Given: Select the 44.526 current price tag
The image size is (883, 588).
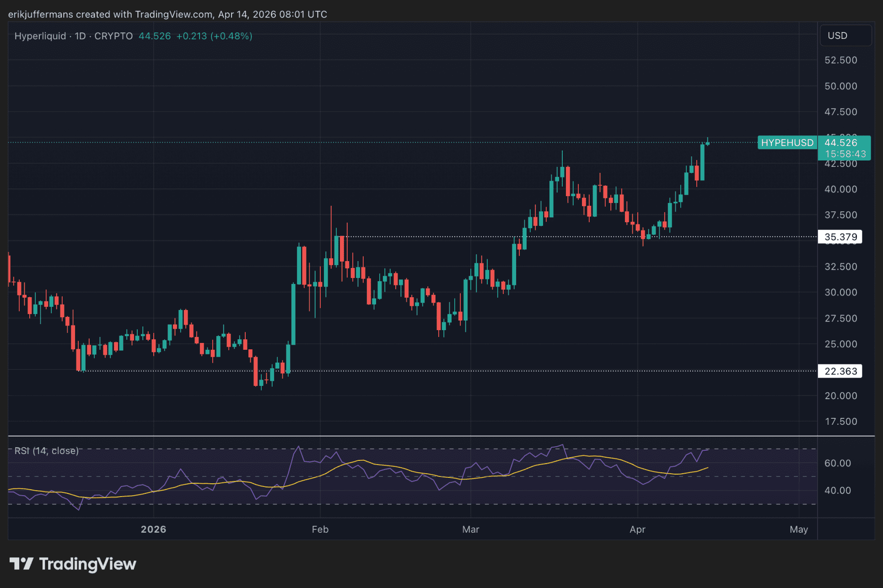Looking at the screenshot, I should click(841, 143).
